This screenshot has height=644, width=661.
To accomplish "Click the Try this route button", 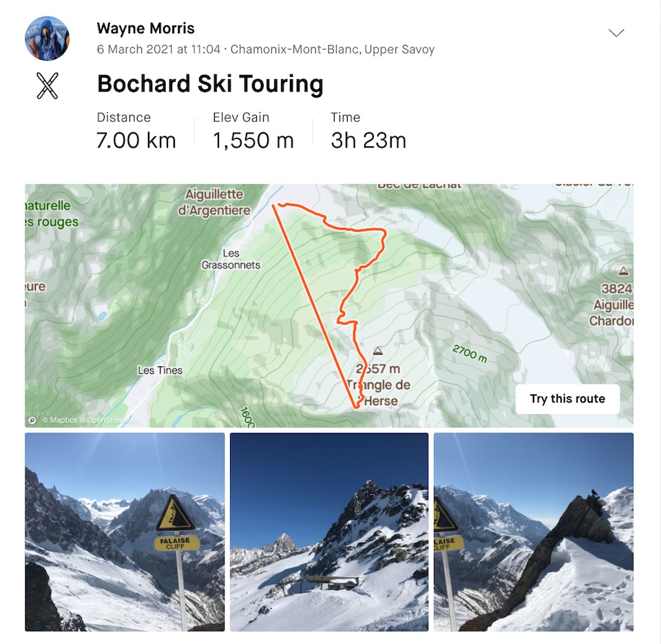I will (567, 399).
